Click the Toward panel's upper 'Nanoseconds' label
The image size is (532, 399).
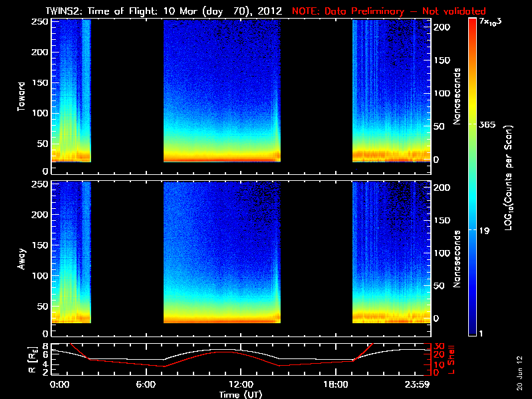pyautogui.click(x=458, y=96)
